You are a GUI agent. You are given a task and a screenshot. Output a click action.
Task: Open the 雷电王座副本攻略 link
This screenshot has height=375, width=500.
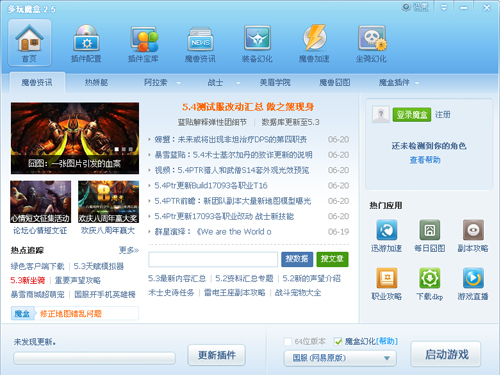[x=235, y=293]
